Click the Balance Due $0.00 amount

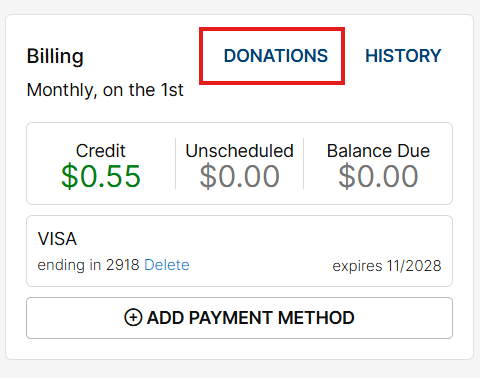[378, 176]
